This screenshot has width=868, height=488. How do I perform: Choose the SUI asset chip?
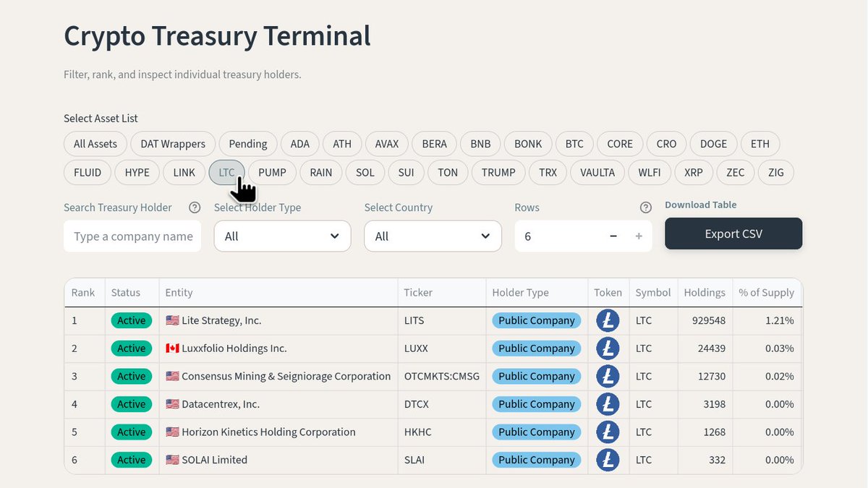coord(407,173)
